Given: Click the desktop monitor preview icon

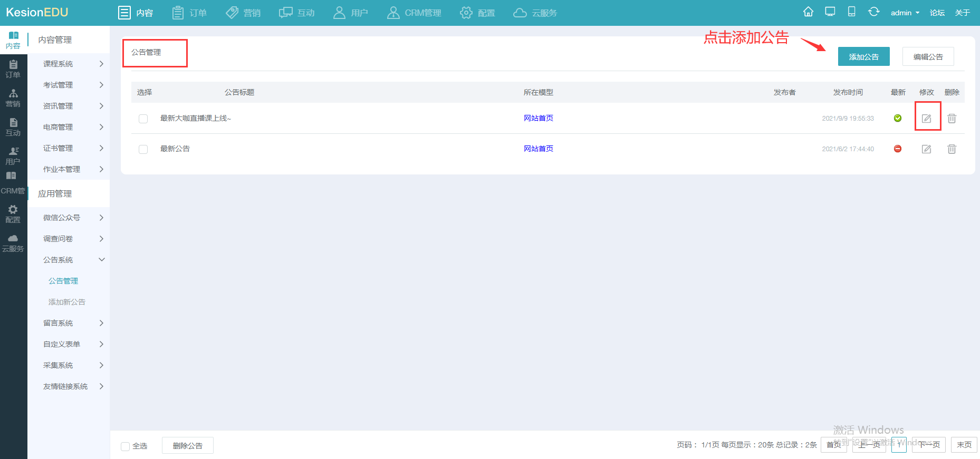Looking at the screenshot, I should 830,12.
